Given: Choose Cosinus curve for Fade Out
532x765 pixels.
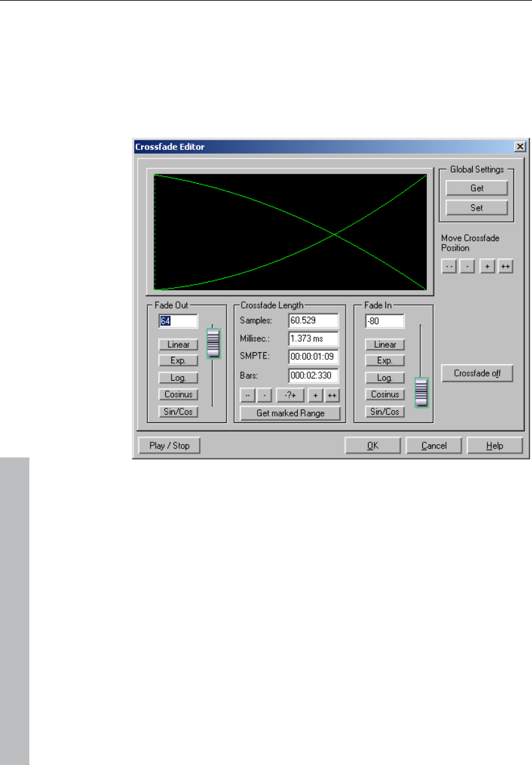Looking at the screenshot, I should 178,394.
